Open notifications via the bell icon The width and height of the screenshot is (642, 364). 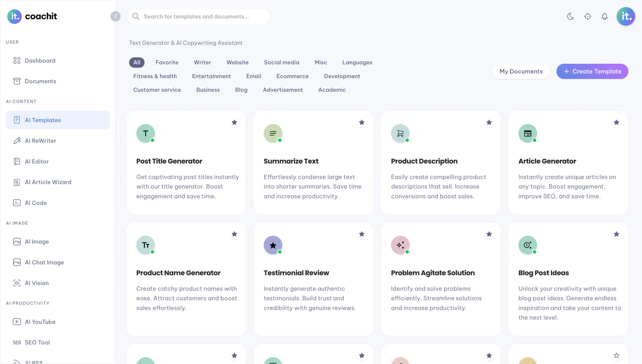[605, 16]
